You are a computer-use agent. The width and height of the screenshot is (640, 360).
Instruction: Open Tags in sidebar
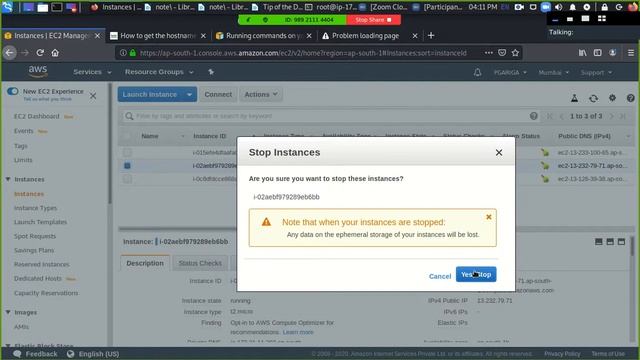click(x=21, y=146)
